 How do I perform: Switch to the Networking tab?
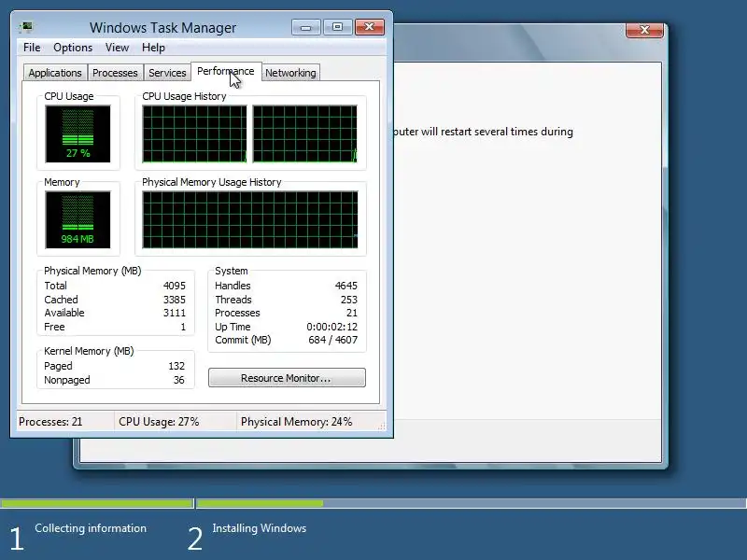point(290,73)
